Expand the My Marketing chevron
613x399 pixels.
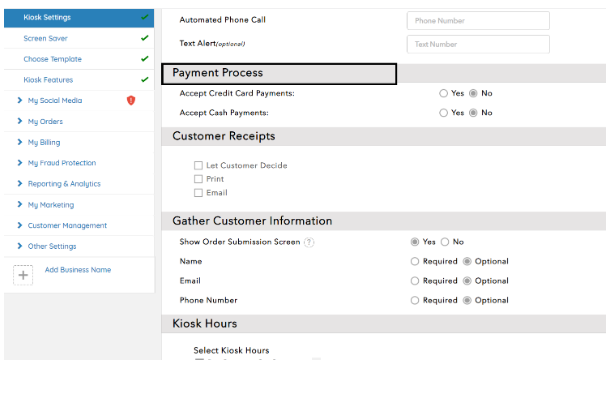point(20,204)
